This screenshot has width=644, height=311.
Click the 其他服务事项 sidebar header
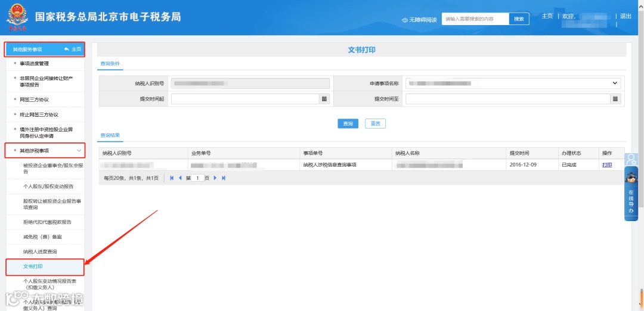pos(45,49)
